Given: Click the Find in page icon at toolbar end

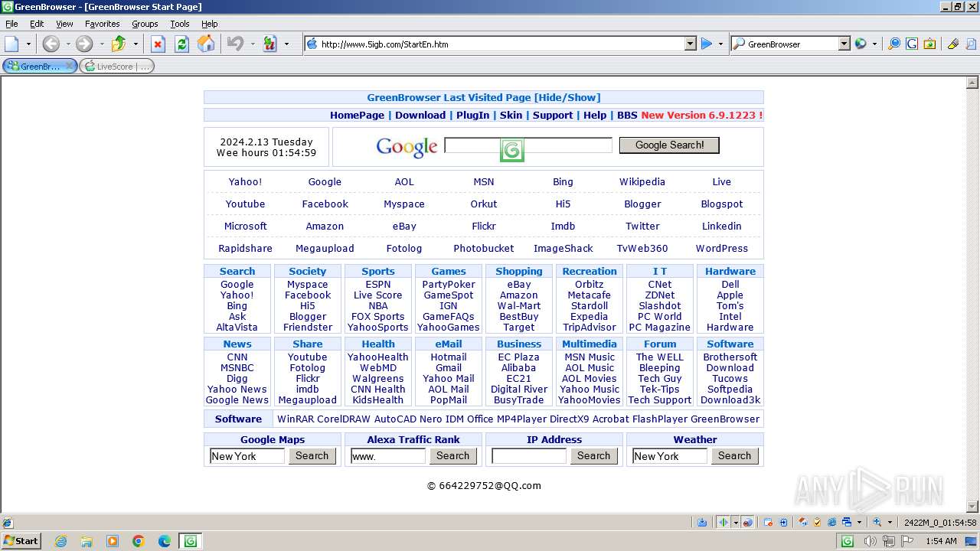Looking at the screenshot, I should pyautogui.click(x=970, y=44).
